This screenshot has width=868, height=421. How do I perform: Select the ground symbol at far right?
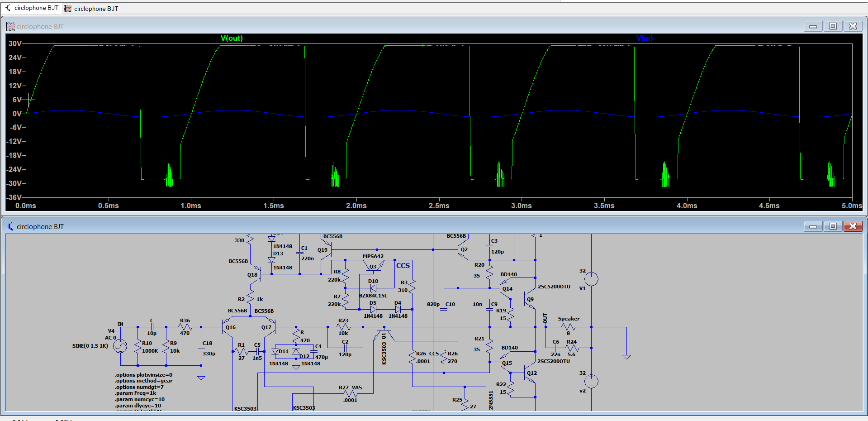coord(626,357)
